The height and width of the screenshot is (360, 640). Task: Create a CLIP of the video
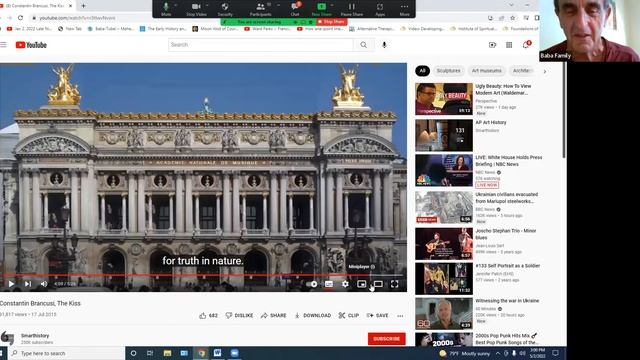pos(349,316)
